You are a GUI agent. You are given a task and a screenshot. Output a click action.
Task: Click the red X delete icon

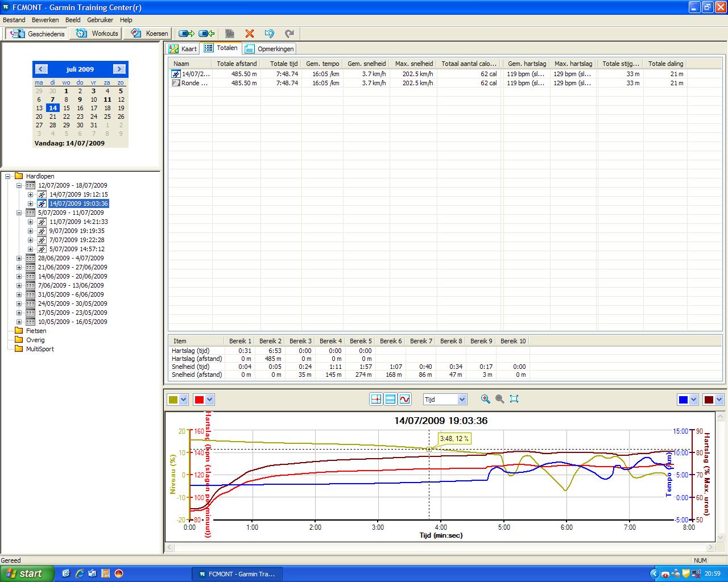click(x=249, y=34)
